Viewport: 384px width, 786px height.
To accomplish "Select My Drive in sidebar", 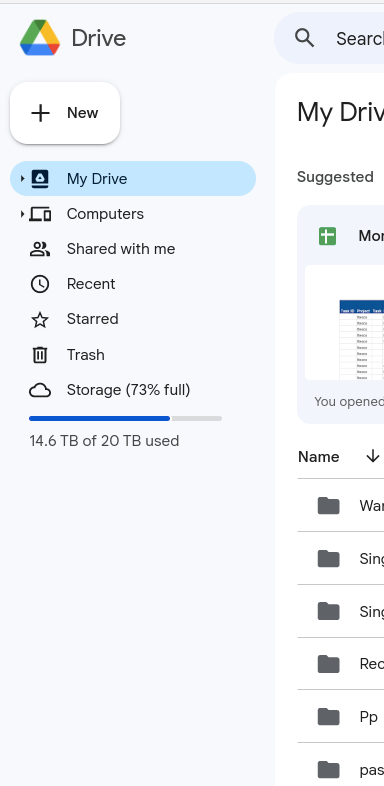I will tap(133, 178).
